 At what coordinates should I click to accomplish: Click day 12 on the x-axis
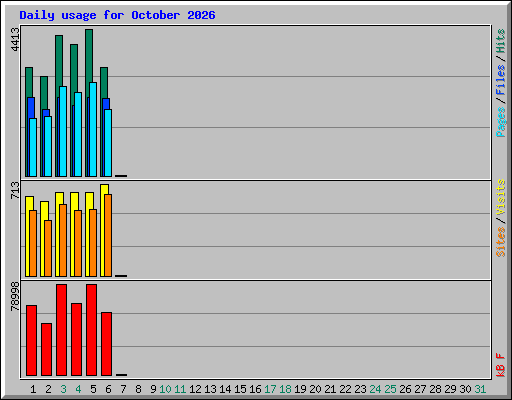tap(195, 389)
